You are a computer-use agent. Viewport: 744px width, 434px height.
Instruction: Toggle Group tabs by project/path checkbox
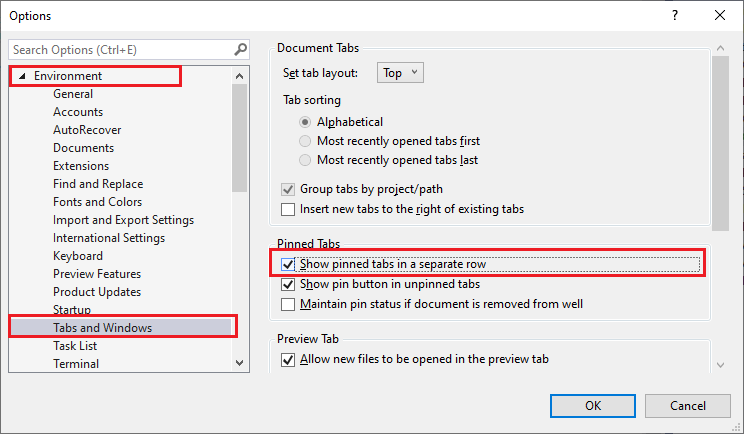click(x=290, y=189)
